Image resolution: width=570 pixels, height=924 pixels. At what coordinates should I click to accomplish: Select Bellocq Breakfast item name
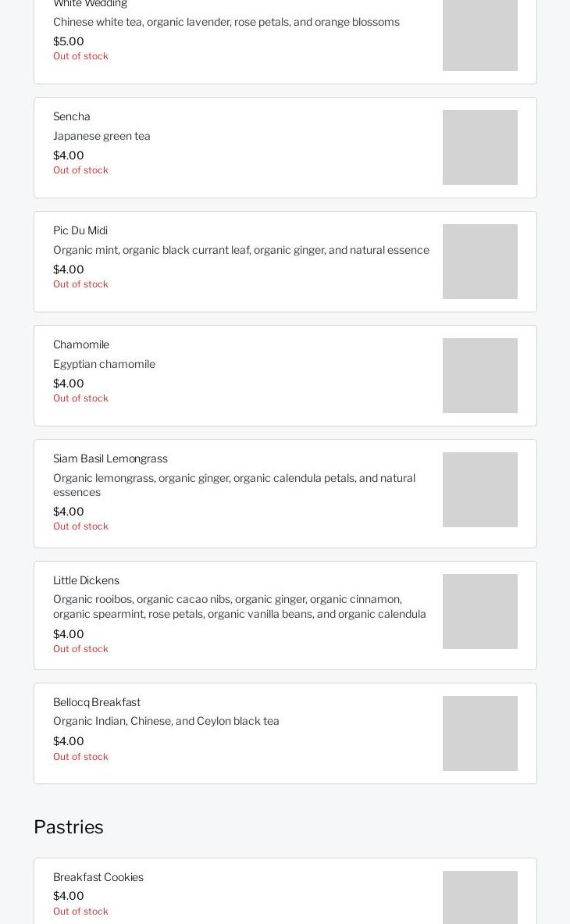tap(97, 702)
